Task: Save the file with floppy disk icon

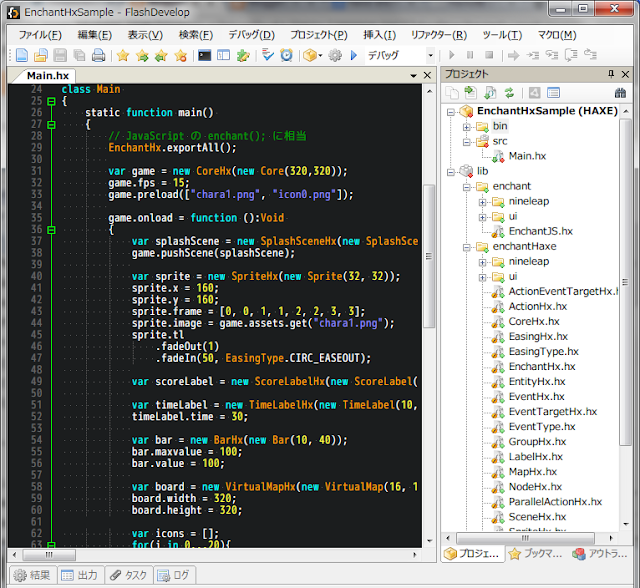Action: point(60,55)
